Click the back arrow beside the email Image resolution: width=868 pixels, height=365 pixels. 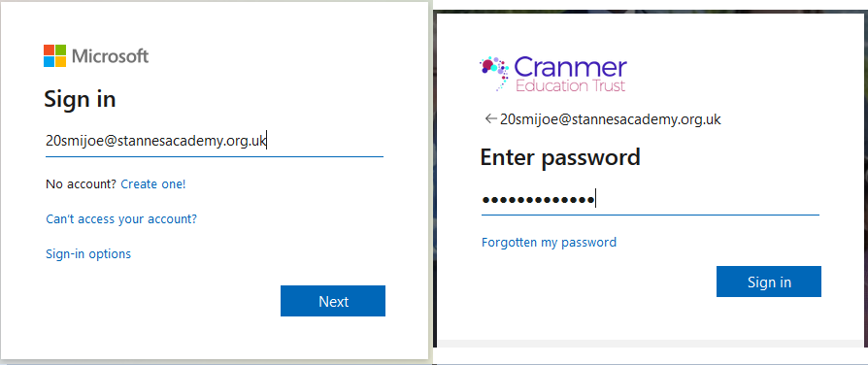coord(490,118)
